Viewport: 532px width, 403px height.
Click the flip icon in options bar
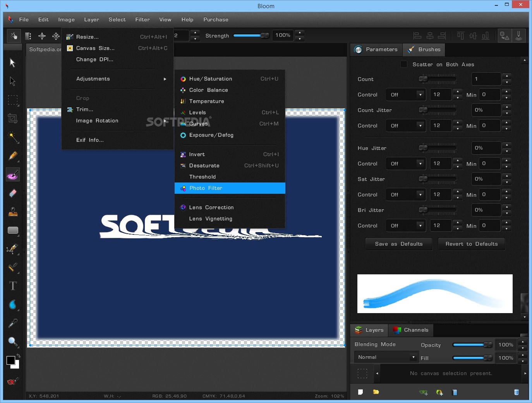click(28, 36)
